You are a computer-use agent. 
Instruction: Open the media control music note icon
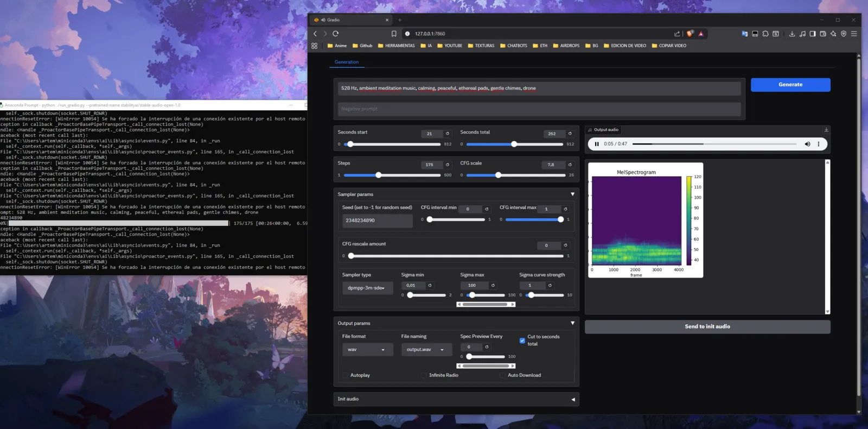coord(802,34)
